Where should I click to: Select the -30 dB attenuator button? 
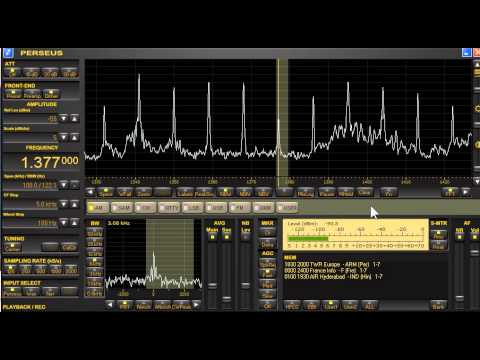pyautogui.click(x=70, y=73)
